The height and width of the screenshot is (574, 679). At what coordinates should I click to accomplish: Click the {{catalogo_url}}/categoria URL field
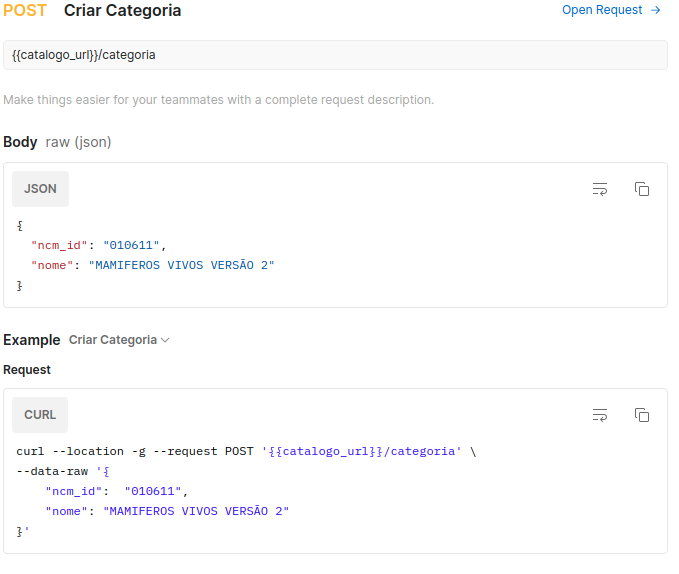click(x=335, y=55)
